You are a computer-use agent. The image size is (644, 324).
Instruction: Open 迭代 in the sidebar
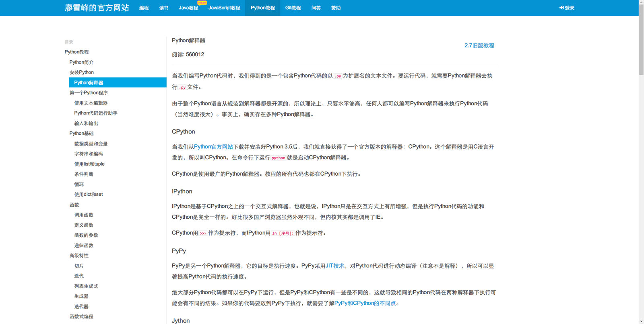pos(79,276)
